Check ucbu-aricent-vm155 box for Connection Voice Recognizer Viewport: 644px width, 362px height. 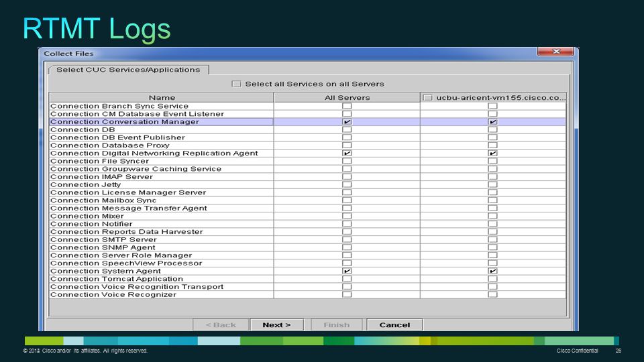(492, 294)
